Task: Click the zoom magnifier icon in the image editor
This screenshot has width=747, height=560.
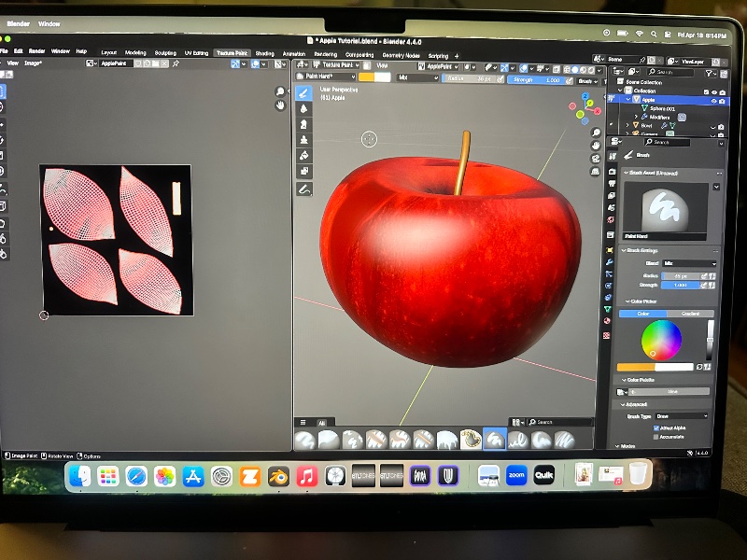Action: (x=279, y=91)
